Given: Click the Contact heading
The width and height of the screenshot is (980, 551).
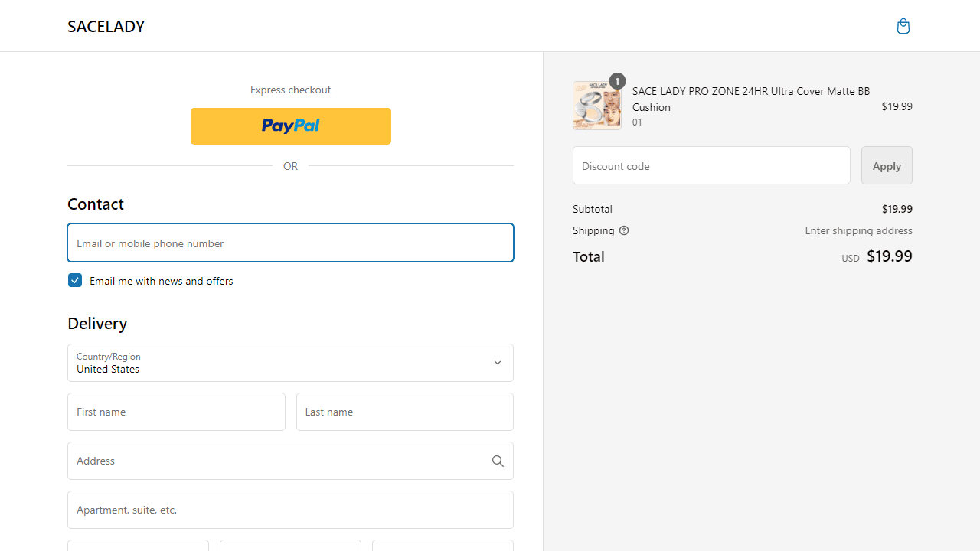Looking at the screenshot, I should [x=96, y=204].
